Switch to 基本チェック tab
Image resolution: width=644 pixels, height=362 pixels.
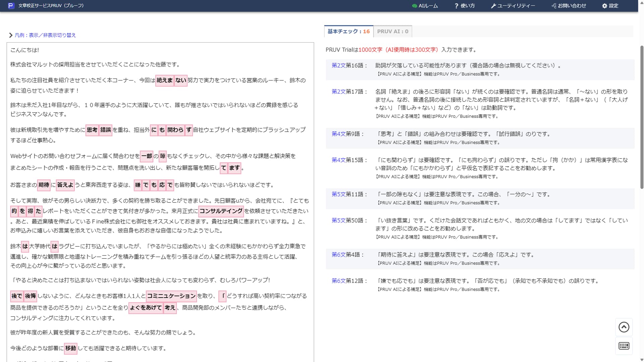(x=348, y=32)
